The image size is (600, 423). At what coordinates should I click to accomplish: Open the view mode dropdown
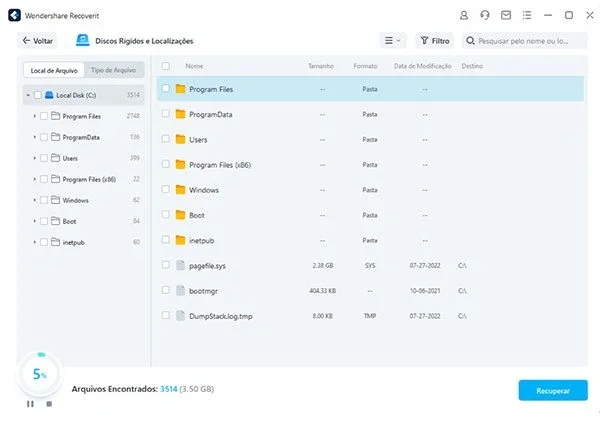click(x=393, y=41)
